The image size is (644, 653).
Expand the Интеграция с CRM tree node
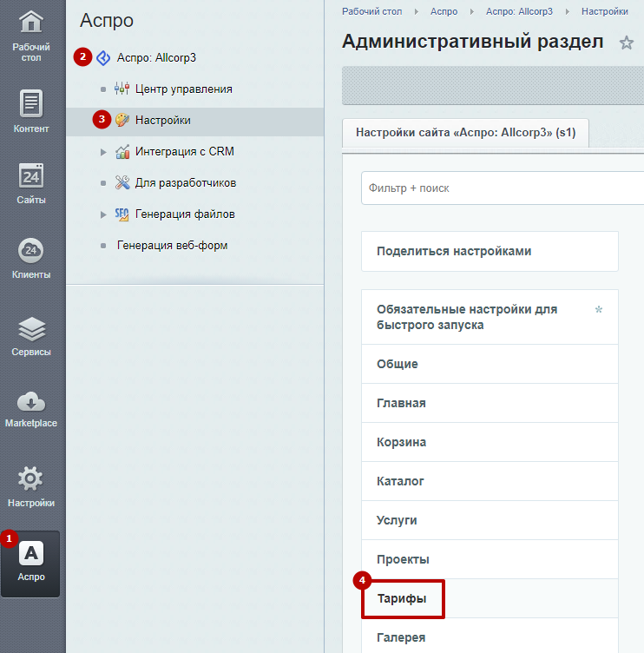click(103, 152)
